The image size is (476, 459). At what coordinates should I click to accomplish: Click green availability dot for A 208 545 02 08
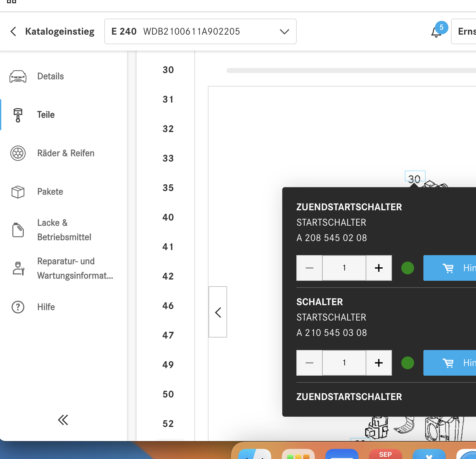coord(408,268)
